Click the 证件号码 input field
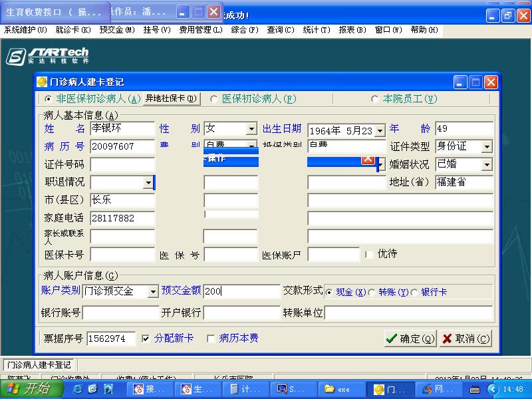The width and height of the screenshot is (532, 399). [122, 164]
